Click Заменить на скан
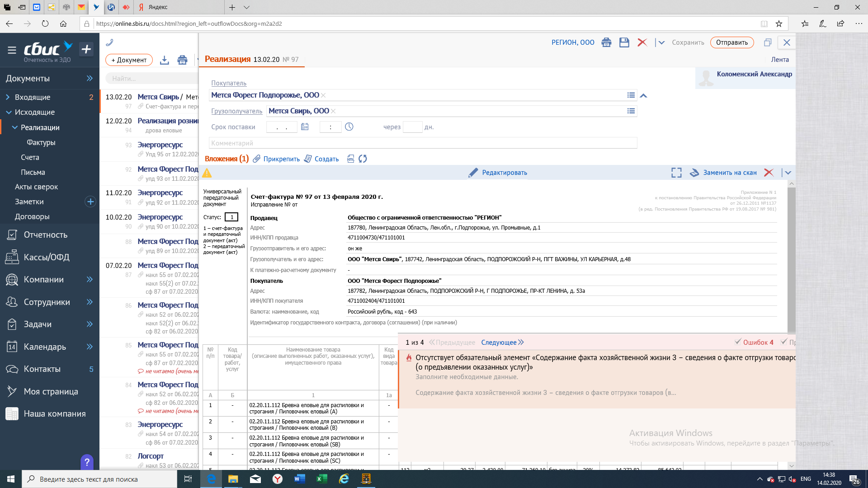Screen dimensions: 868x488 tap(723, 173)
